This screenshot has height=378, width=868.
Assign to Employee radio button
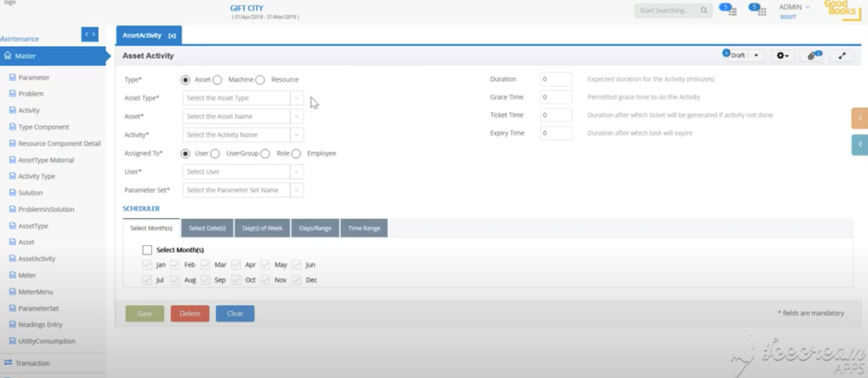pos(296,154)
